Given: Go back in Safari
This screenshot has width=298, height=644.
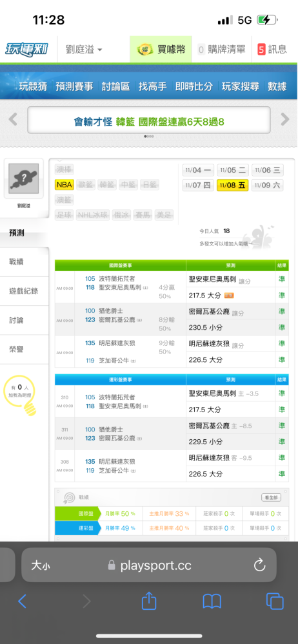Looking at the screenshot, I should [x=22, y=601].
